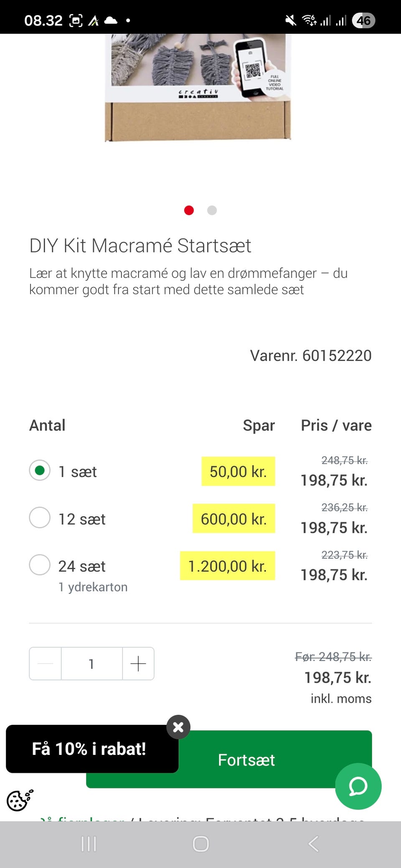Open Android recent apps icon

click(89, 844)
